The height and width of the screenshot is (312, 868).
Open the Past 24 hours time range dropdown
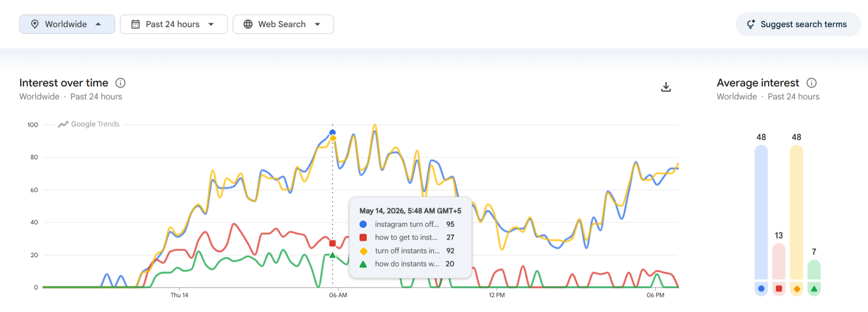click(x=174, y=24)
